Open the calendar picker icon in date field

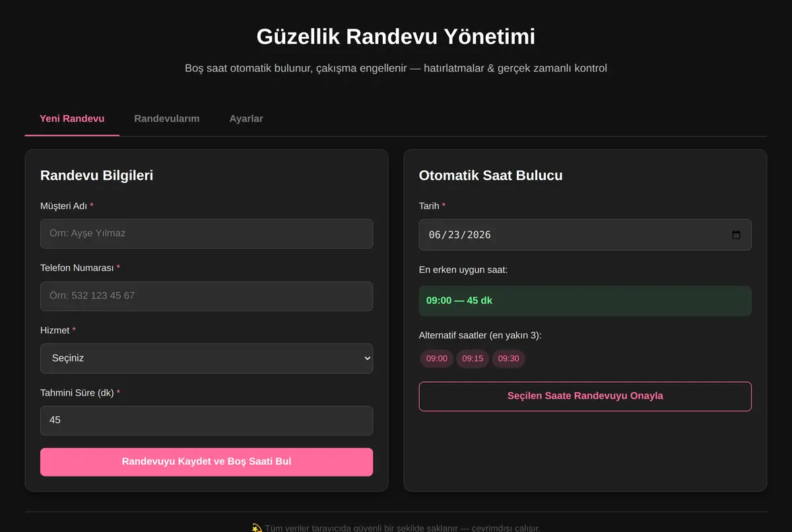737,235
